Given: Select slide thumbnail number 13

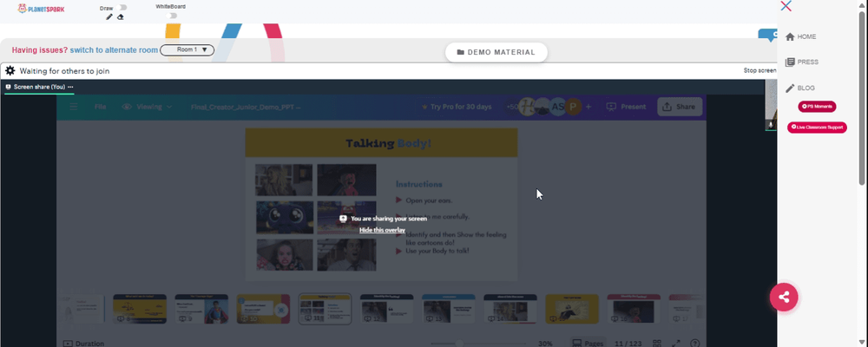Looking at the screenshot, I should coord(449,309).
